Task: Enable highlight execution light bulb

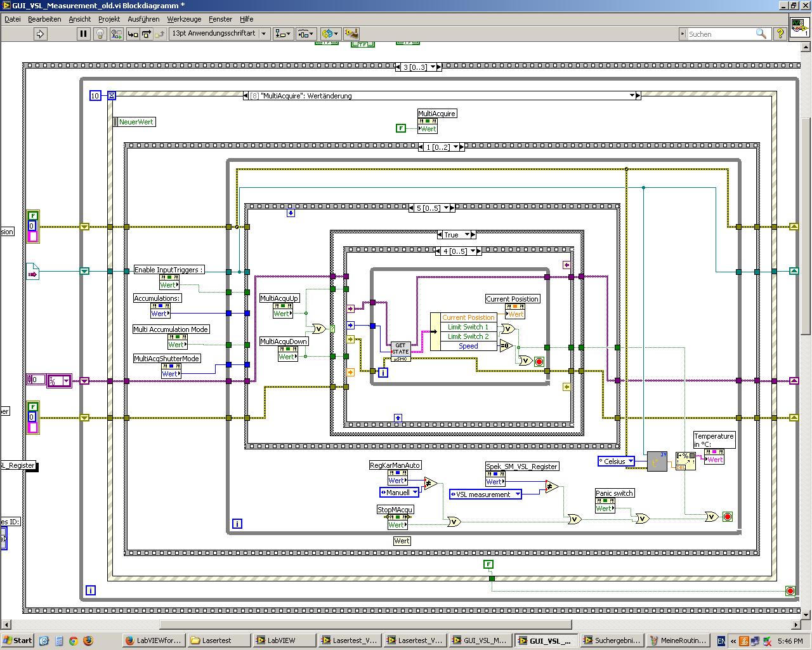Action: point(100,34)
